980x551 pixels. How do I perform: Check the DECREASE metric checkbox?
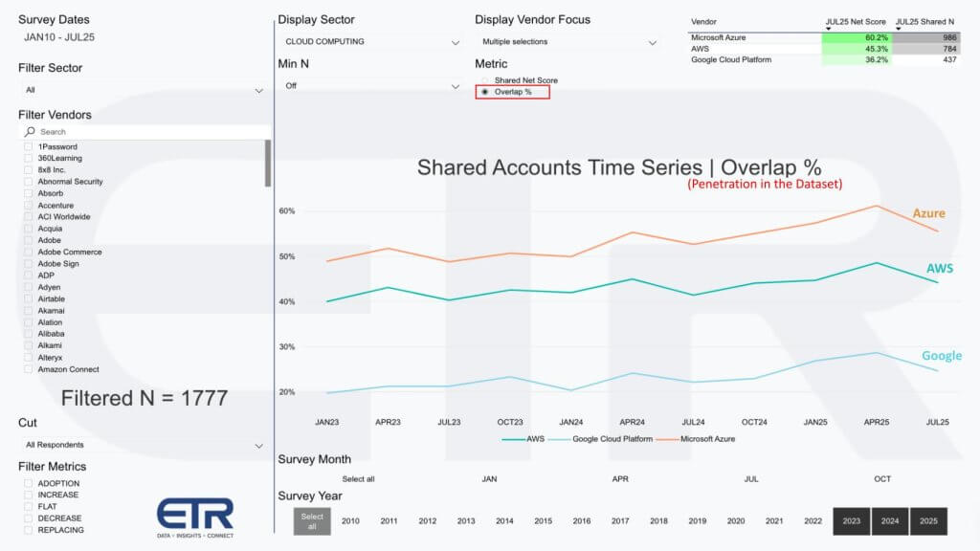pos(28,518)
